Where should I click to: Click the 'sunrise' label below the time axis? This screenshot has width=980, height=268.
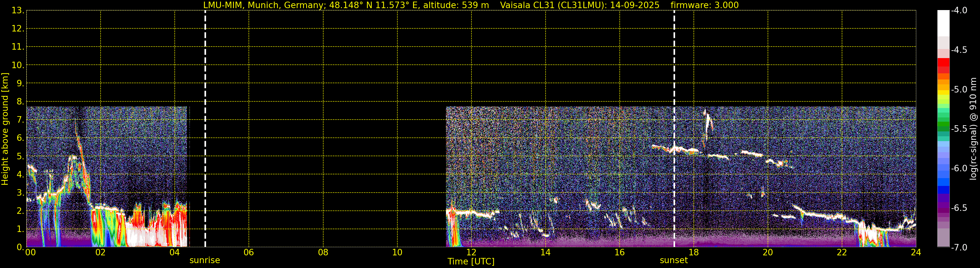pos(205,261)
